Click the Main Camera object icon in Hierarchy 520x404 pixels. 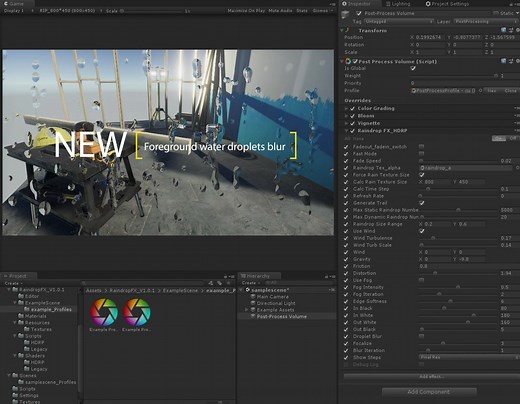(253, 297)
